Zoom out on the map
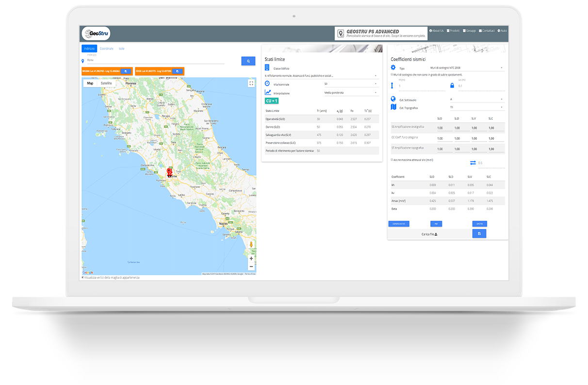 pyautogui.click(x=251, y=266)
